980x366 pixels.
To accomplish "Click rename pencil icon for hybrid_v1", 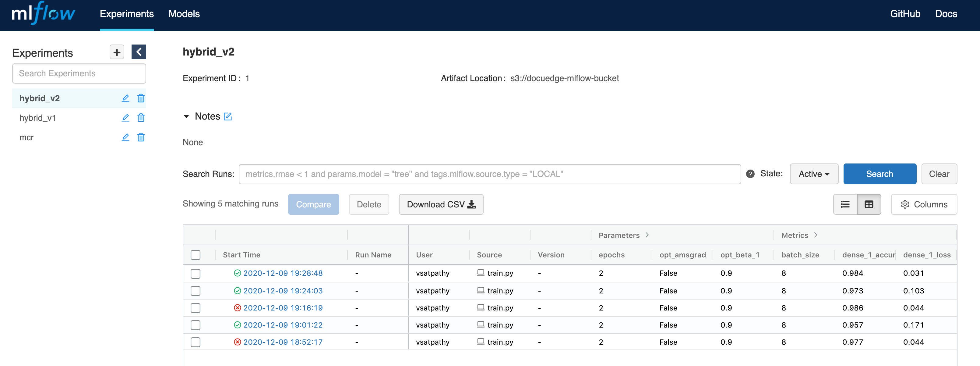I will click(125, 118).
